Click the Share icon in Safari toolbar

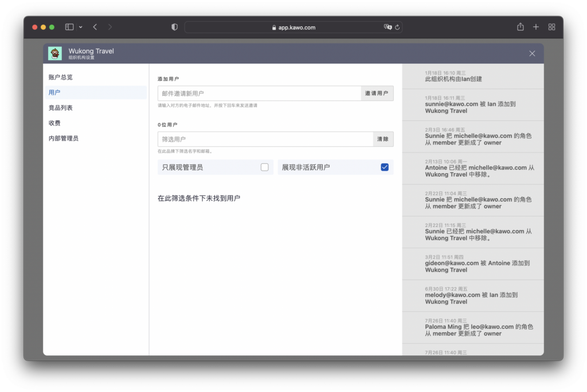pyautogui.click(x=521, y=27)
